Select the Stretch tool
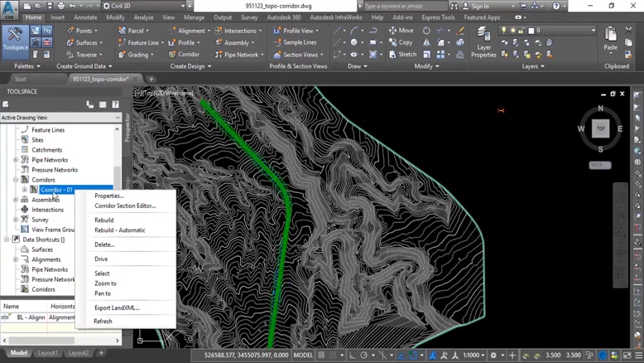The width and height of the screenshot is (644, 363). 402,54
